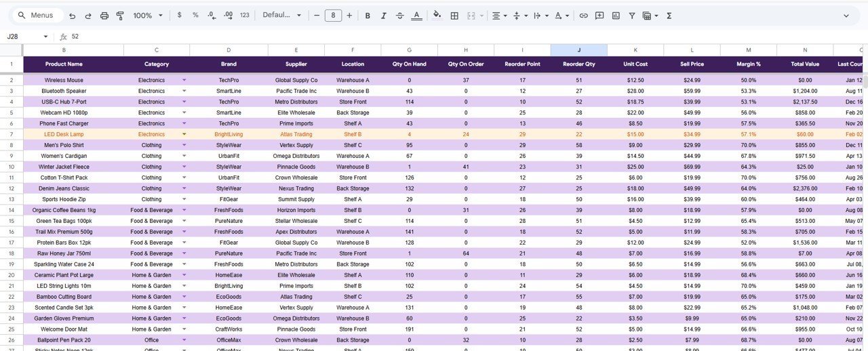The width and height of the screenshot is (868, 351).
Task: Select column J header
Action: pyautogui.click(x=578, y=50)
